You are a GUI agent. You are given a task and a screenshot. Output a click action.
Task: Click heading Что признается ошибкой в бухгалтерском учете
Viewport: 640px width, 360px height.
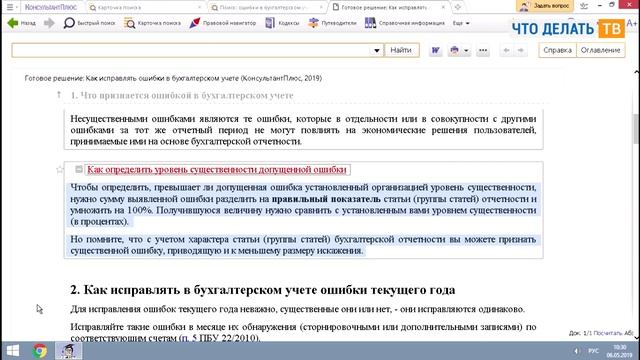(187, 96)
